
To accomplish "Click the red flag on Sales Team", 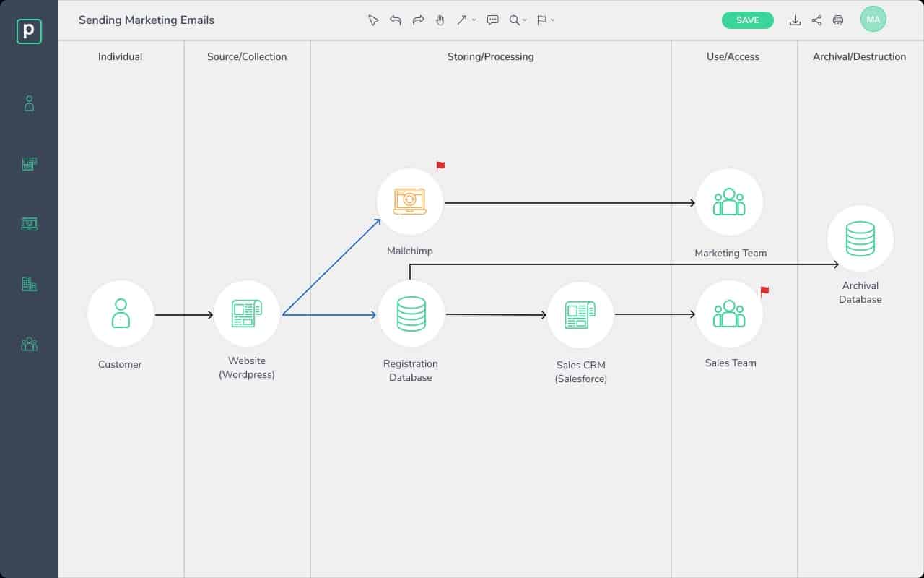I will coord(764,292).
